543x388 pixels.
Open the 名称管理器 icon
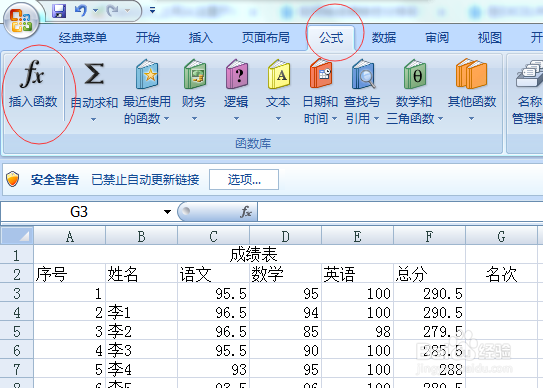pyautogui.click(x=529, y=74)
